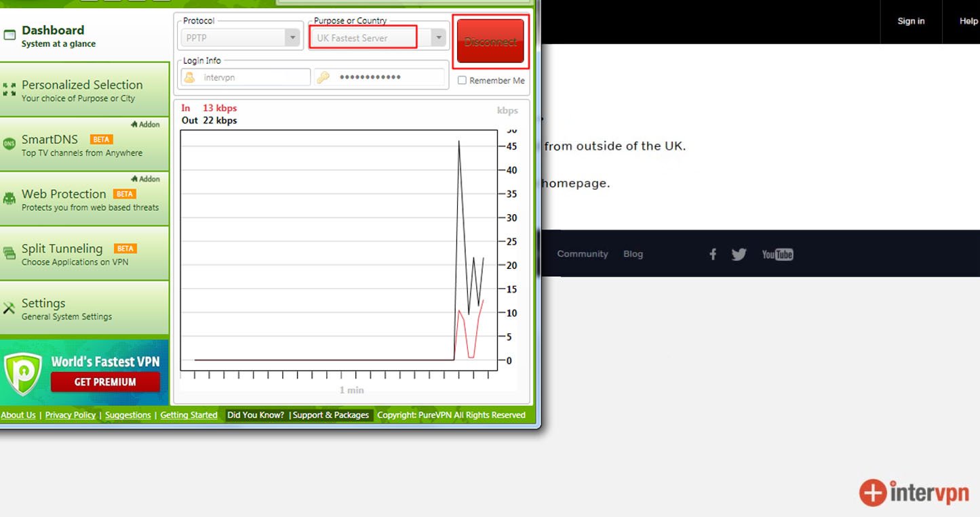The width and height of the screenshot is (980, 517).
Task: Open the Dashboard section
Action: click(x=84, y=35)
